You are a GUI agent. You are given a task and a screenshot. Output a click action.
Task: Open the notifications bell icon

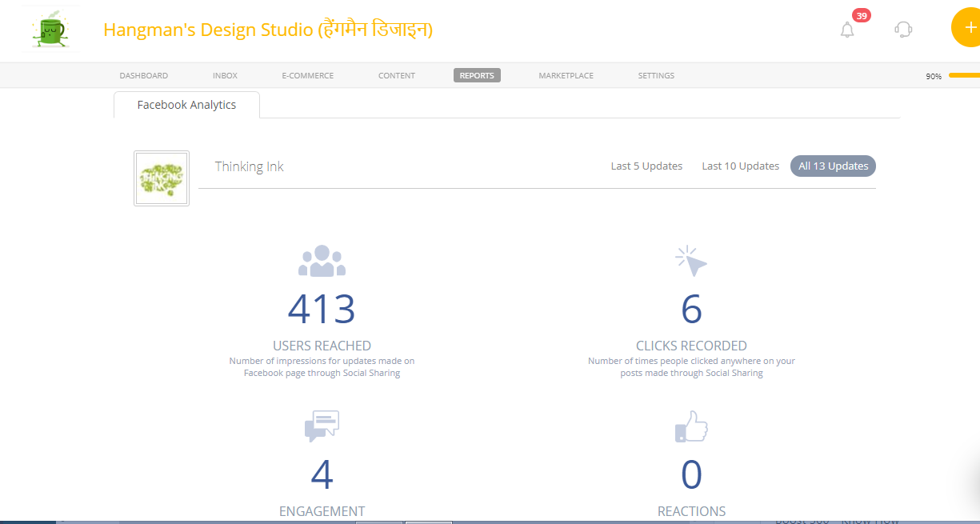(x=847, y=30)
